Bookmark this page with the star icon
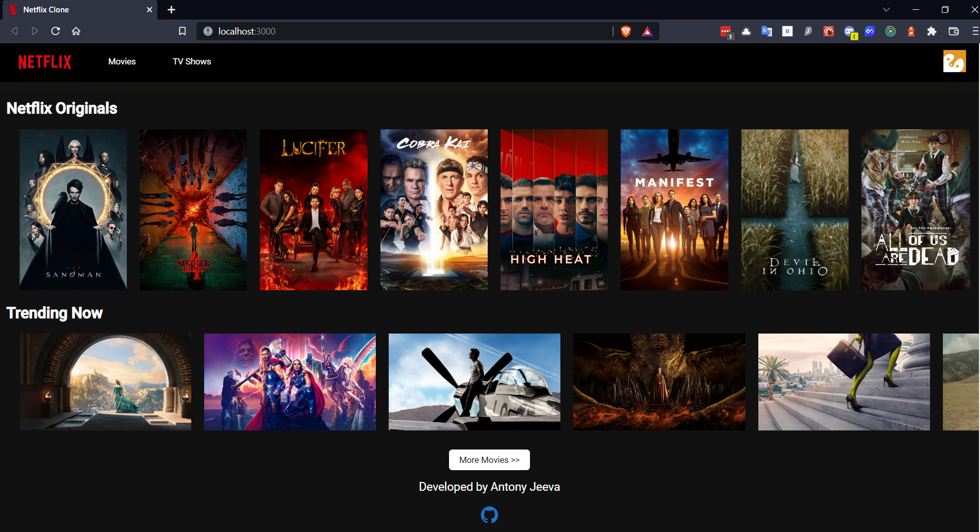Screen dimensions: 980x532 (182, 31)
